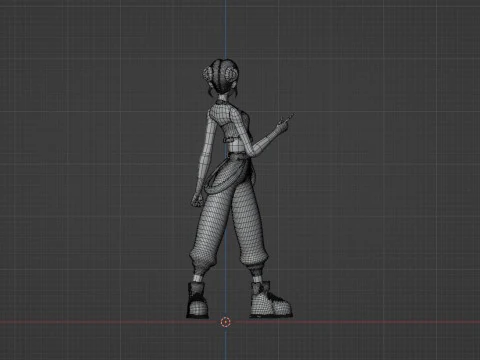Click the 3D cursor at the origin
This screenshot has height=360, width=480.
[226, 322]
